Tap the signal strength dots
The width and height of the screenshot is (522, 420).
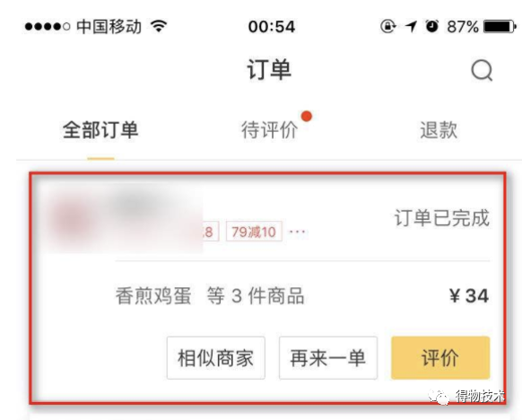click(48, 26)
